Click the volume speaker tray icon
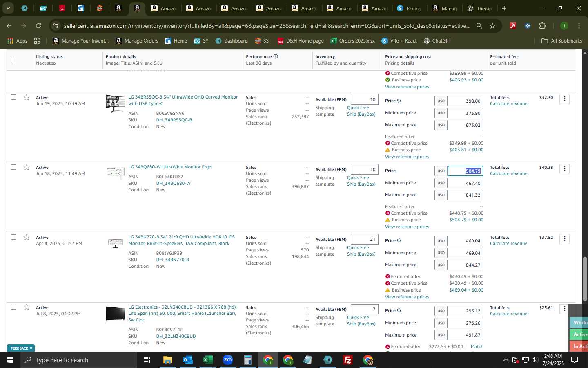 pyautogui.click(x=535, y=360)
